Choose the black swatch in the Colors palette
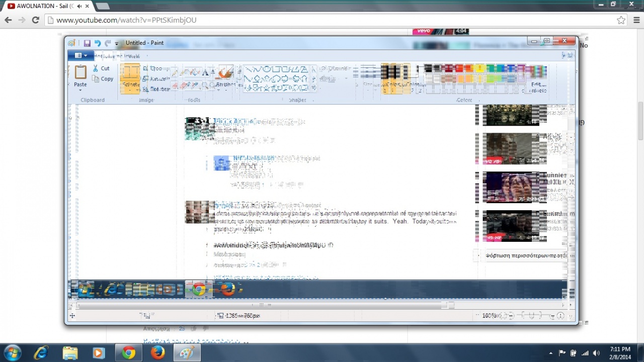Image resolution: width=644 pixels, height=362 pixels. point(428,68)
